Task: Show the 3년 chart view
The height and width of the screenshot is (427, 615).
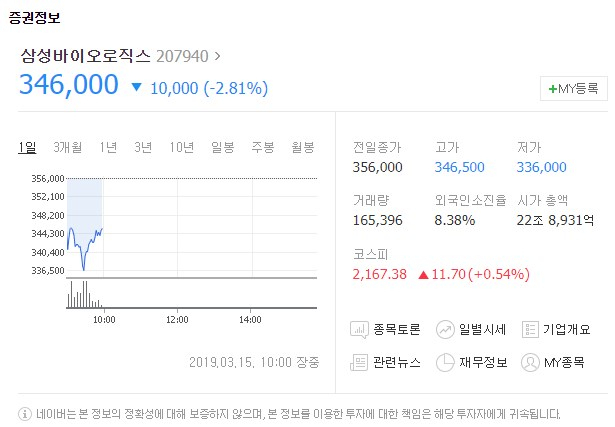Action: pyautogui.click(x=143, y=148)
